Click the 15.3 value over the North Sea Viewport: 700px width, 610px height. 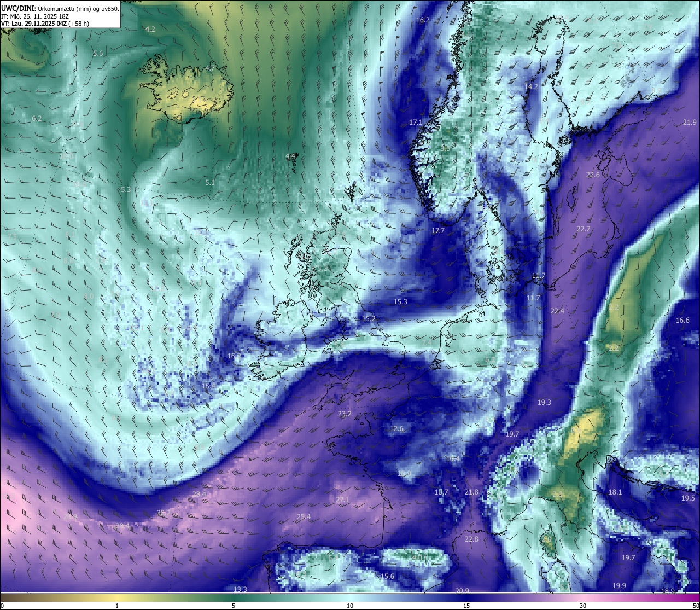(400, 302)
